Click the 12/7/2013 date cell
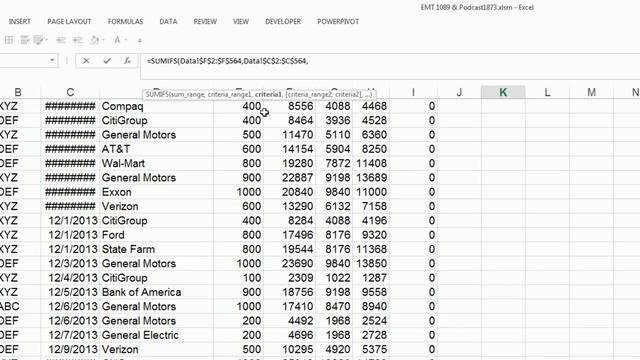The height and width of the screenshot is (360, 640). (x=70, y=335)
